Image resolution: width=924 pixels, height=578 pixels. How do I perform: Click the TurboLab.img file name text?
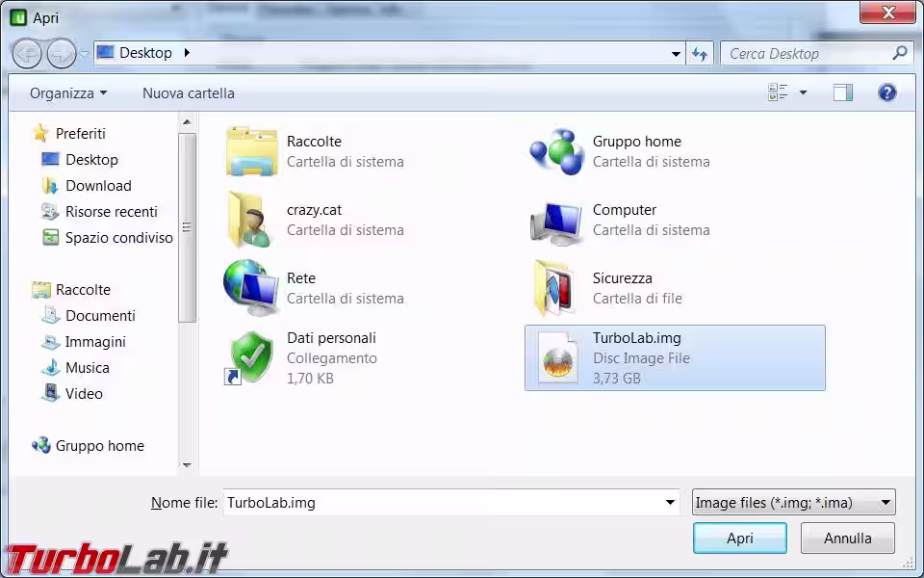pos(636,338)
